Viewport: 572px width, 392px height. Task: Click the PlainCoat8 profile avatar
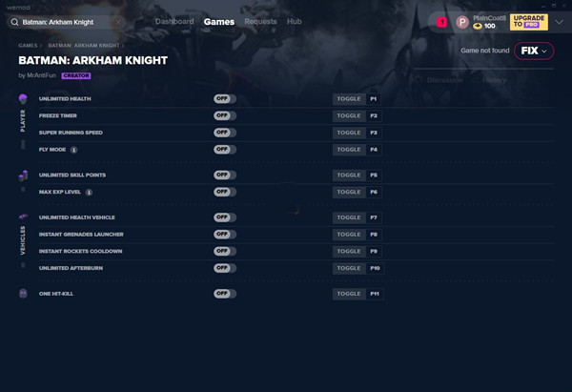click(x=462, y=22)
